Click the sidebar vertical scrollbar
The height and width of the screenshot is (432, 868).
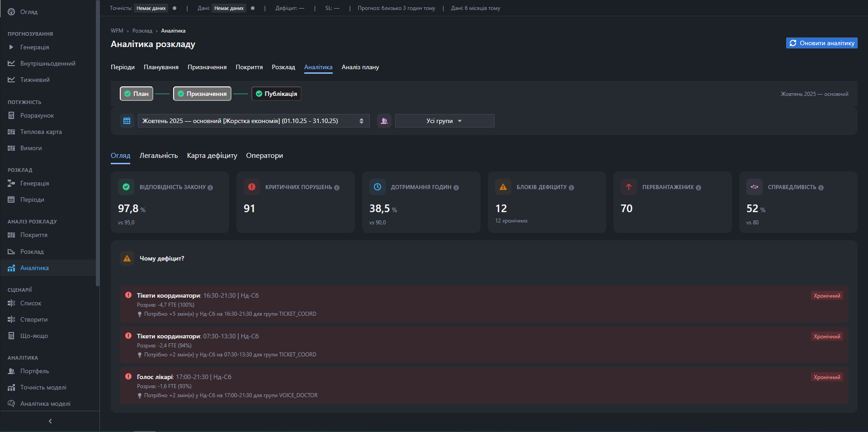[x=97, y=145]
